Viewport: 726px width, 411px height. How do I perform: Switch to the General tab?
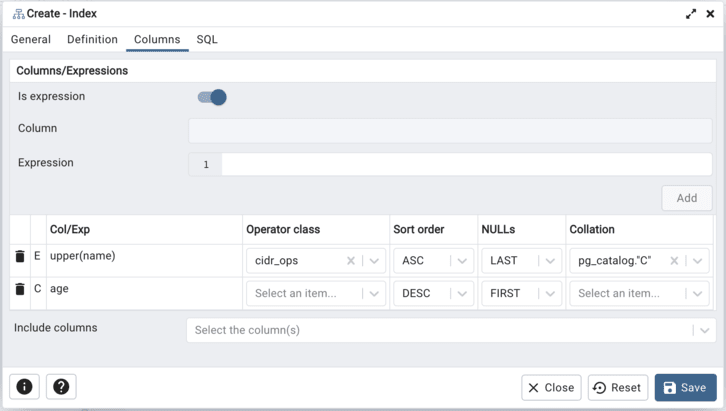31,40
